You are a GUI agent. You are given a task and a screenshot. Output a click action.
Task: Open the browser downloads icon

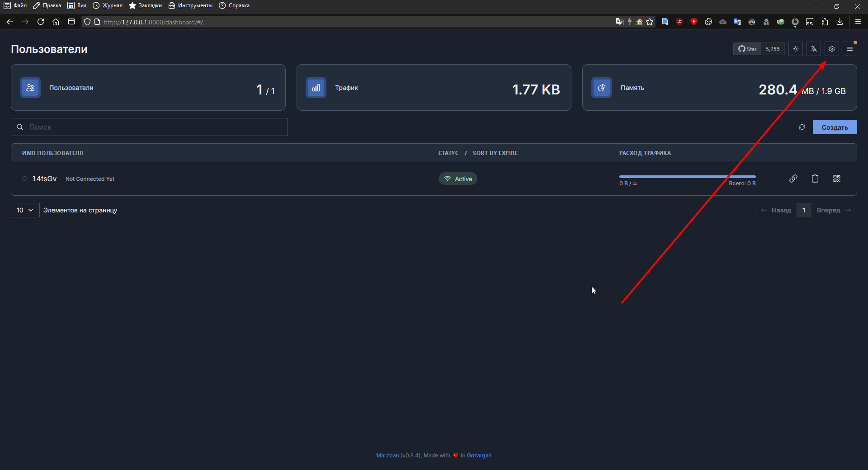click(840, 22)
